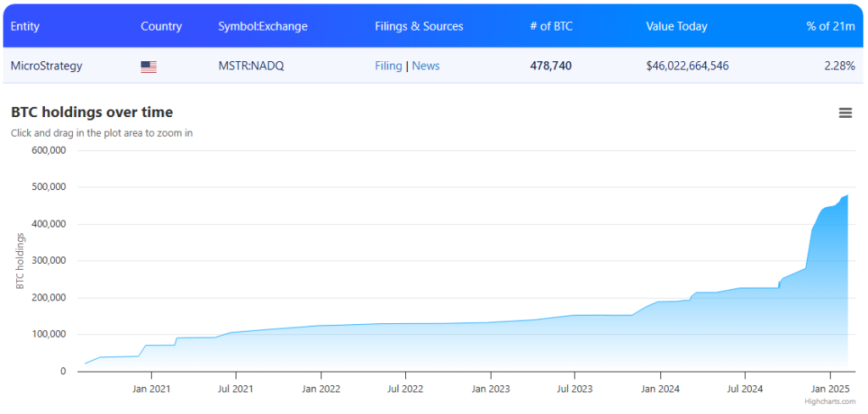This screenshot has height=414, width=868.
Task: Click the # of BTC column header
Action: (x=551, y=26)
